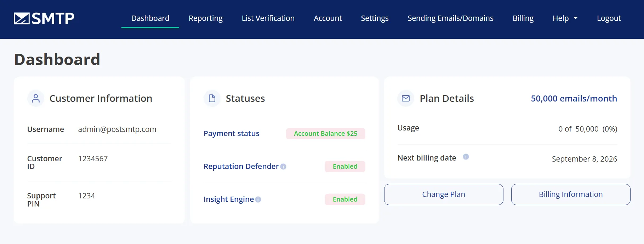Click info icon beside Reputation Defender

click(283, 167)
